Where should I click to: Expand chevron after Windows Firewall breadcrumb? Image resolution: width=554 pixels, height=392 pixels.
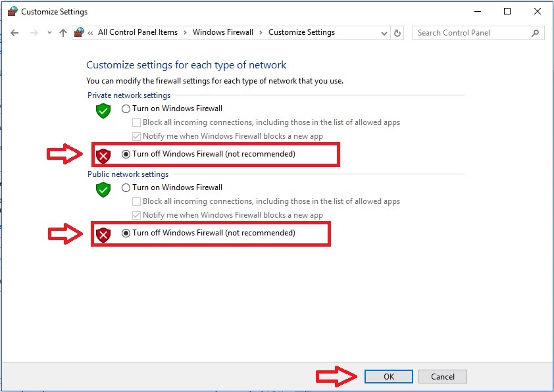pos(261,33)
